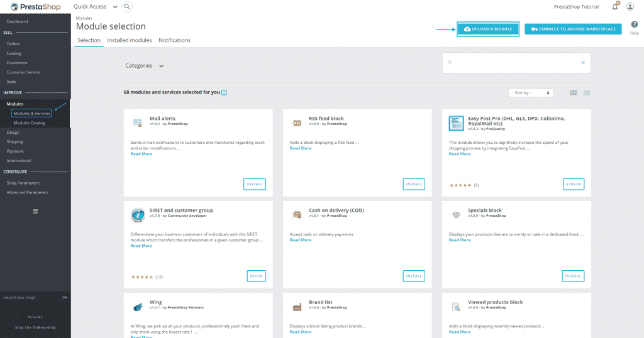
Task: Switch to grid view layout icon
Action: (x=574, y=92)
